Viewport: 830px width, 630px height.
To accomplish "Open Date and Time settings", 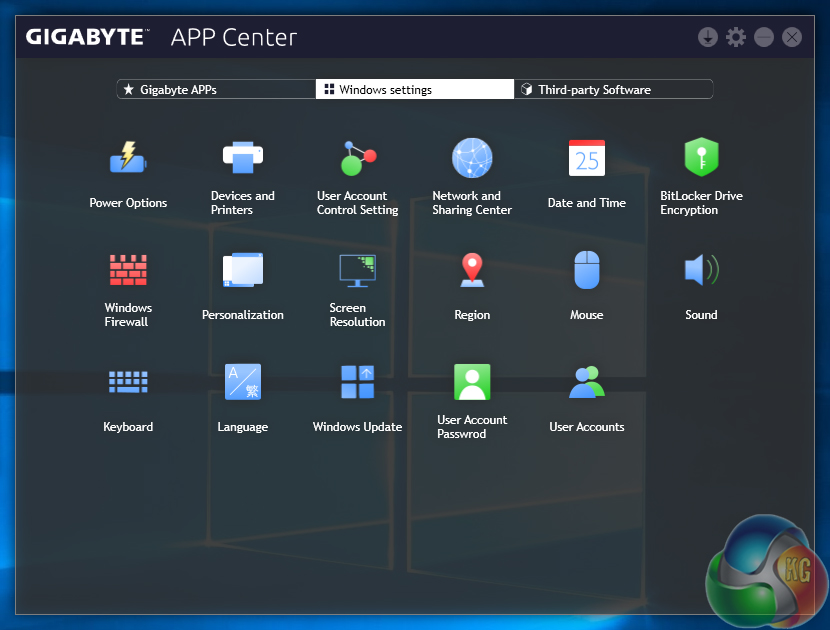I will (x=587, y=158).
